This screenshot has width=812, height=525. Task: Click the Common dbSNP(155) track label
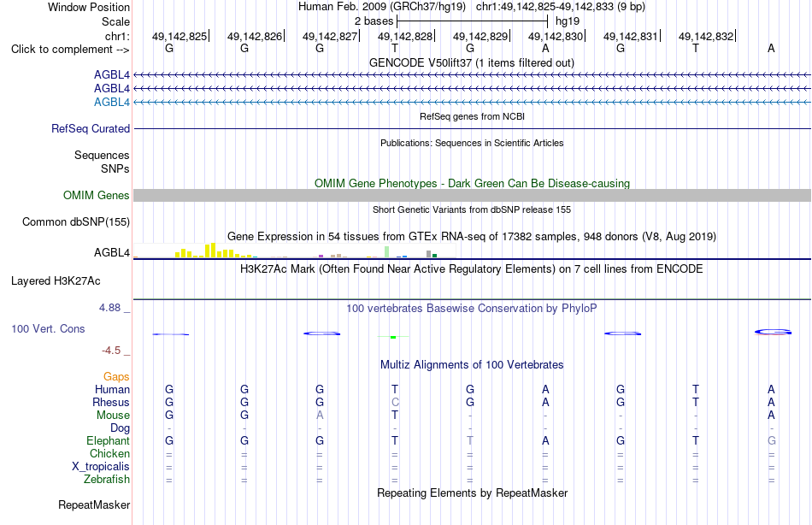(x=75, y=221)
